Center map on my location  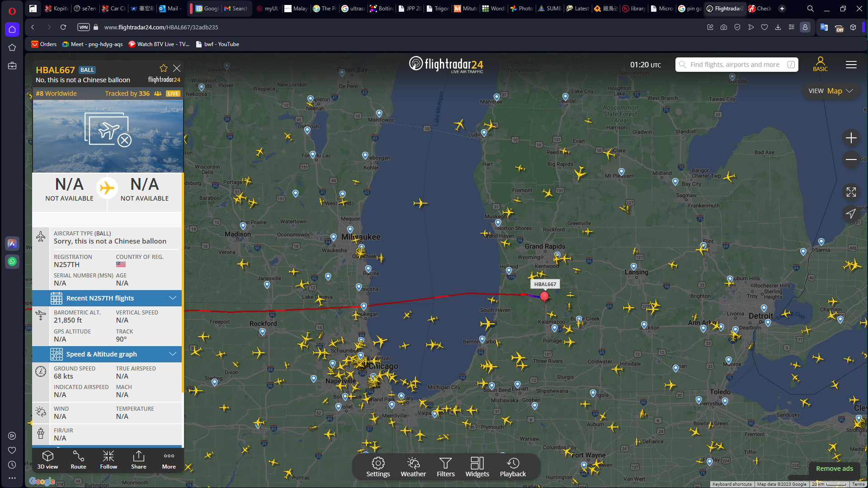tap(851, 214)
